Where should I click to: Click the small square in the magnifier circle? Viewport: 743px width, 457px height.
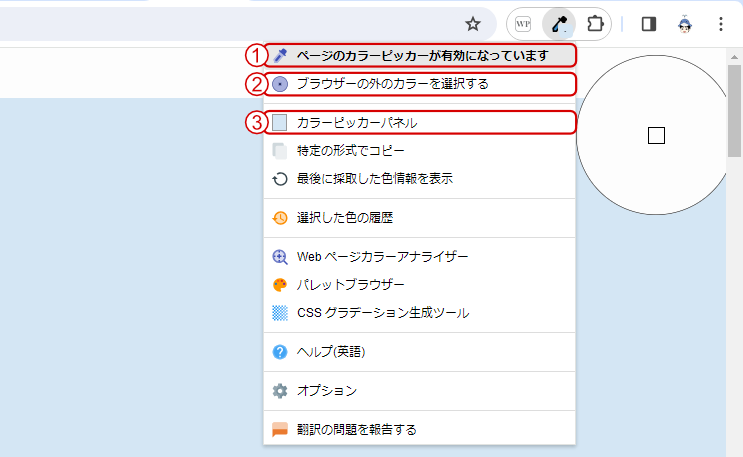coord(656,136)
